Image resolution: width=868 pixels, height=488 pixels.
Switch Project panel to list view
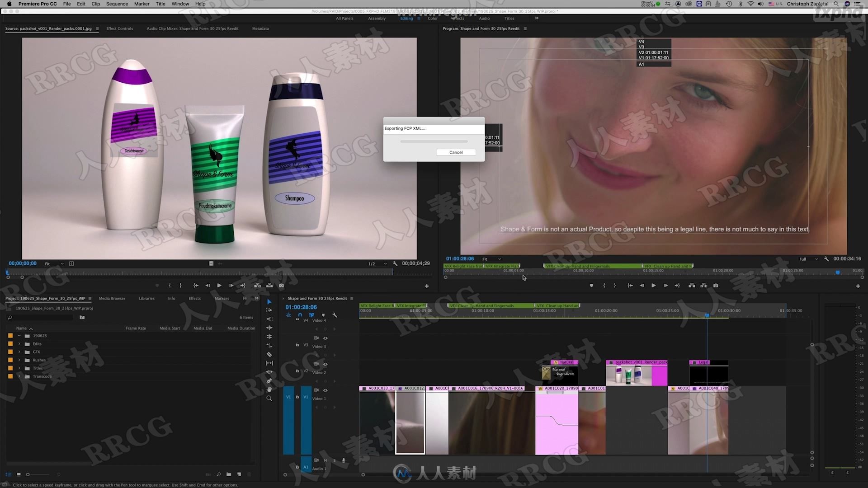[x=8, y=474]
